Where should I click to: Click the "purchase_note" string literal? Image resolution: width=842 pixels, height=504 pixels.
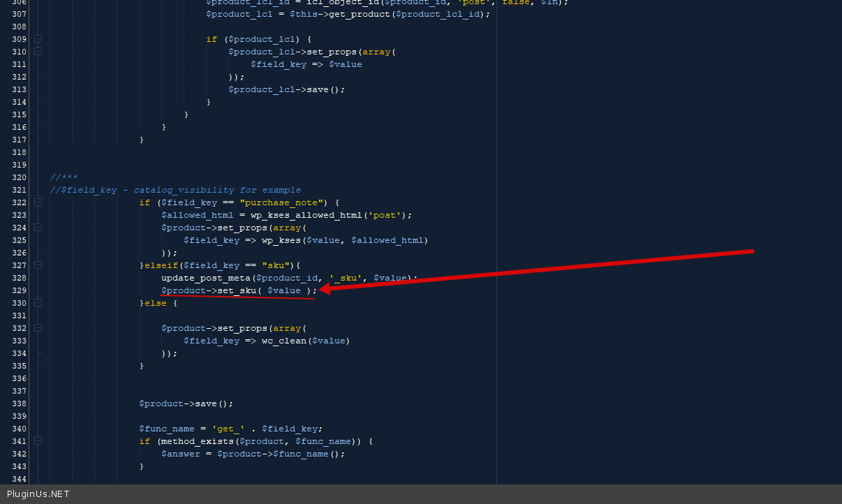(x=282, y=202)
